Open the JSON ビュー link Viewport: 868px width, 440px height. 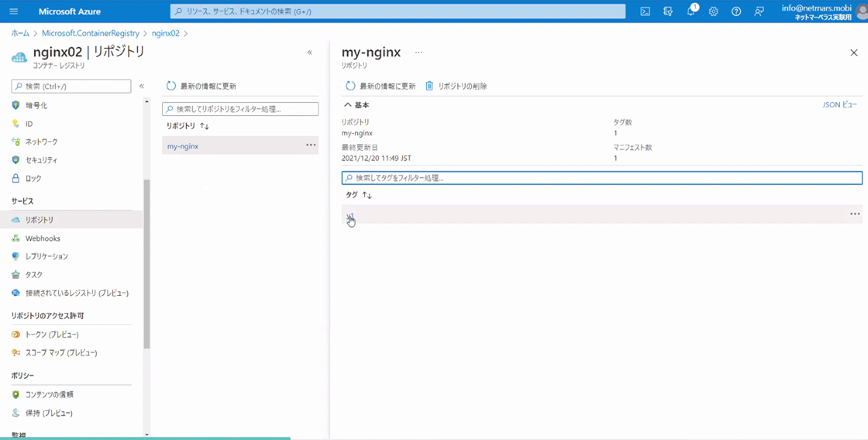pos(840,105)
